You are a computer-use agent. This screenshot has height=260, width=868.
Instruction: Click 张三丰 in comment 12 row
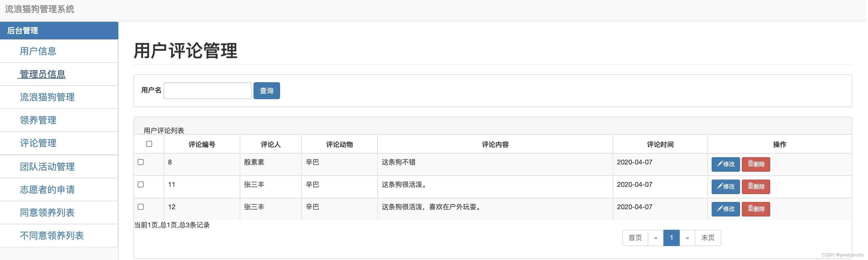click(254, 207)
